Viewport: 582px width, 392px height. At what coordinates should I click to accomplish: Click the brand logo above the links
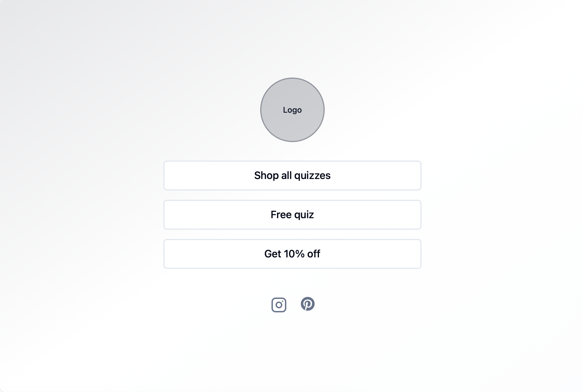coord(292,110)
